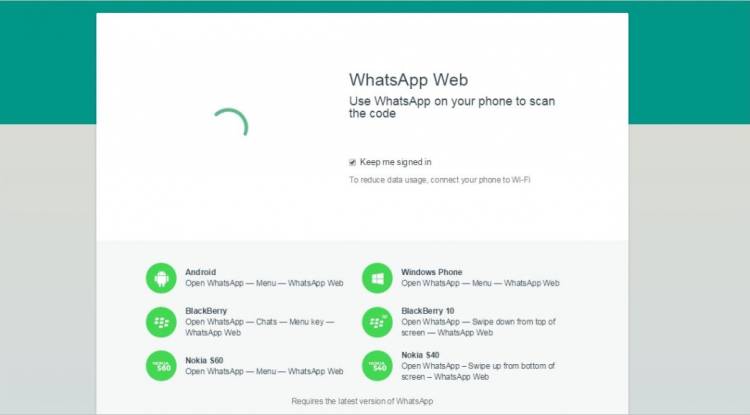Select the BlackBerry platform icon
This screenshot has height=415, width=750.
pos(161,322)
